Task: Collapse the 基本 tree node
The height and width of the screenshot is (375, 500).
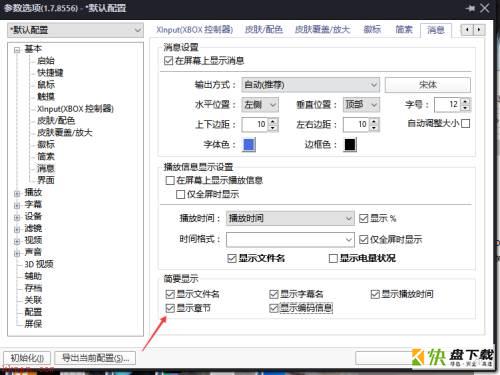Action: tap(17, 50)
